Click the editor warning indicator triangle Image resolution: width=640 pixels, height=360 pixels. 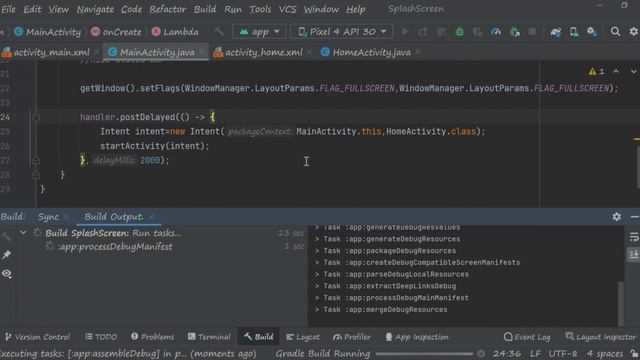pos(592,72)
